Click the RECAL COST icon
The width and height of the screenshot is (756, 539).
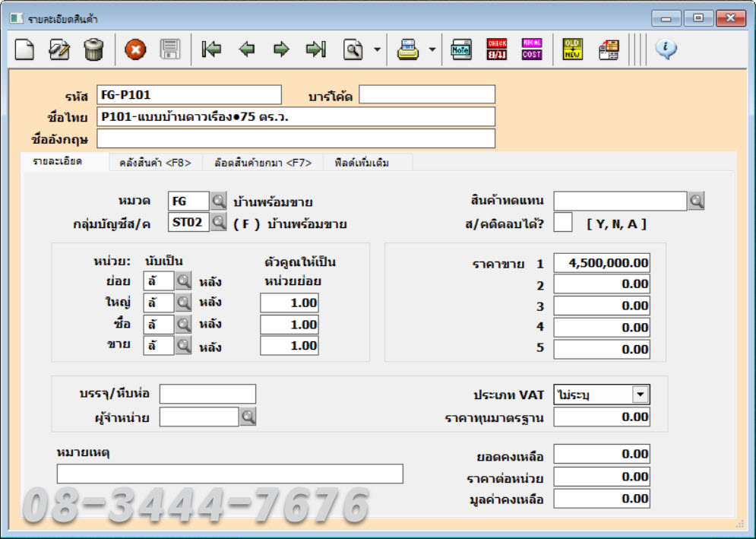[x=532, y=49]
